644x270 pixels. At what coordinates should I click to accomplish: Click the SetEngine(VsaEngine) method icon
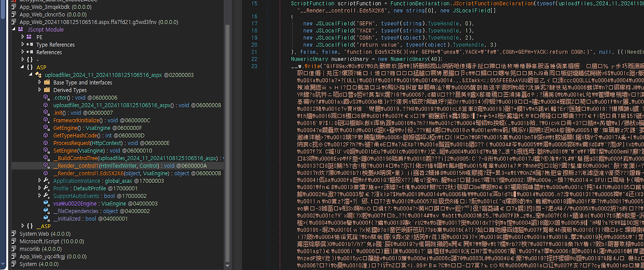pyautogui.click(x=48, y=151)
